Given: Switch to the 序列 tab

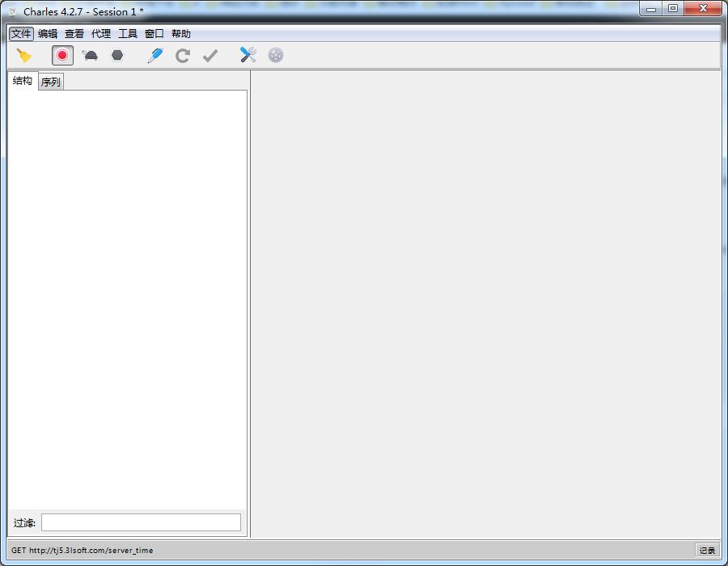Looking at the screenshot, I should coord(51,82).
